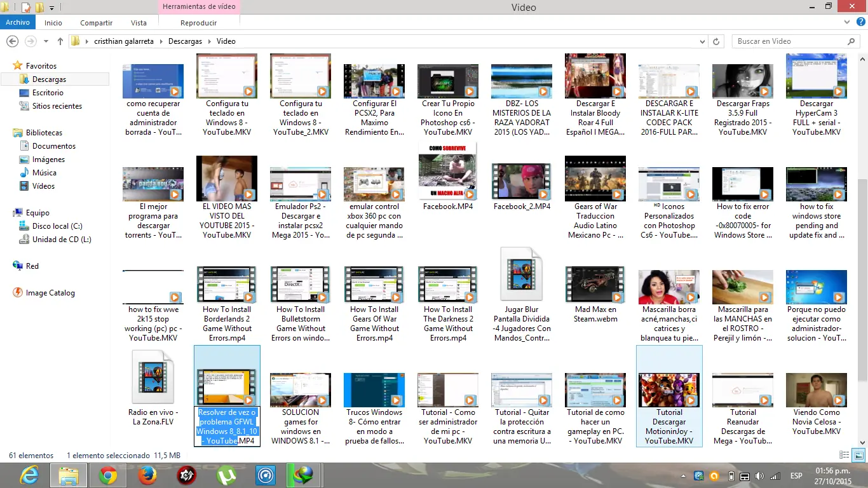The width and height of the screenshot is (868, 488).
Task: Select Gears of War Traduccion video
Action: point(595,198)
